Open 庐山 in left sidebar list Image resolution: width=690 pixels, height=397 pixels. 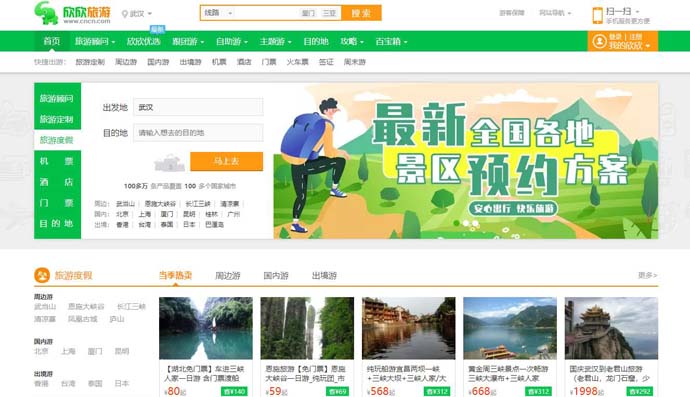[117, 319]
